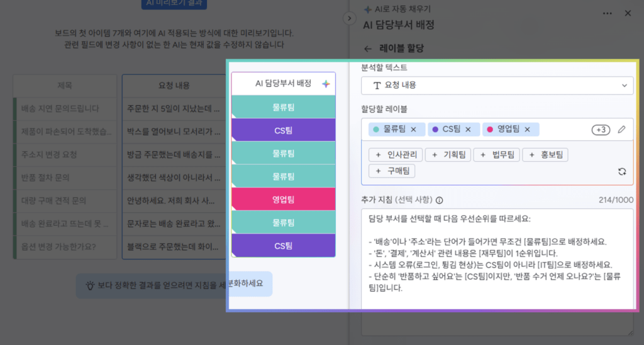Click the AI 담당부서 배정 column header
The width and height of the screenshot is (644, 345).
[x=283, y=84]
